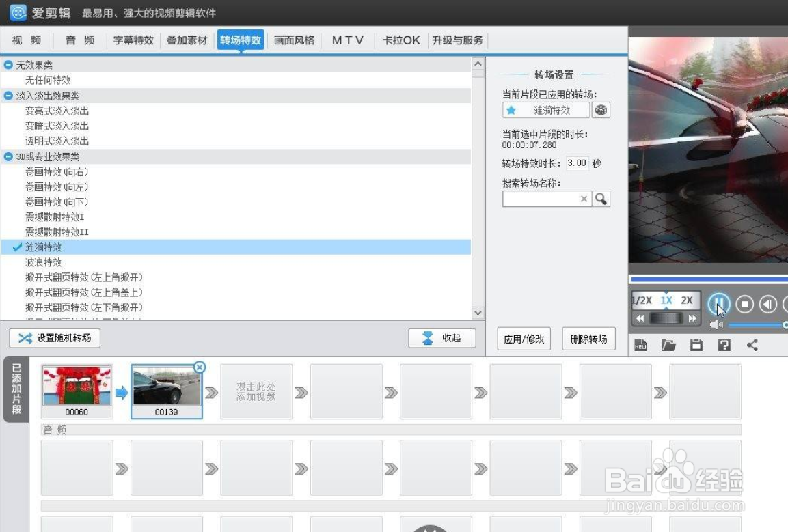Open the 卡拉OK tab
The width and height of the screenshot is (788, 532).
point(400,40)
